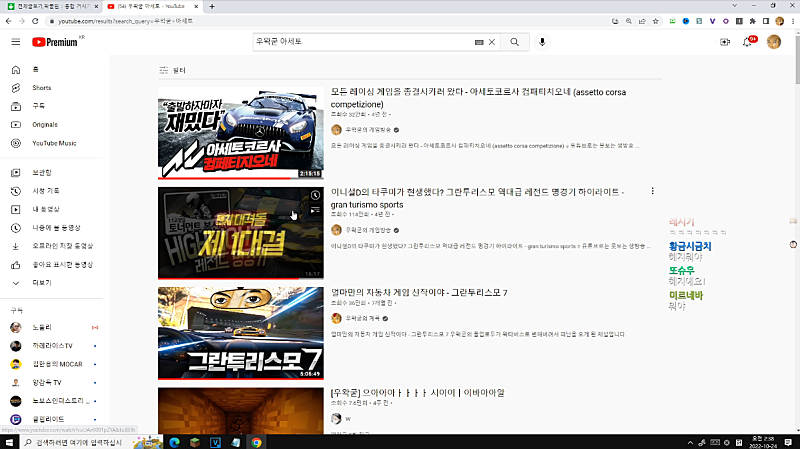Open the Create video camera icon

(x=724, y=42)
